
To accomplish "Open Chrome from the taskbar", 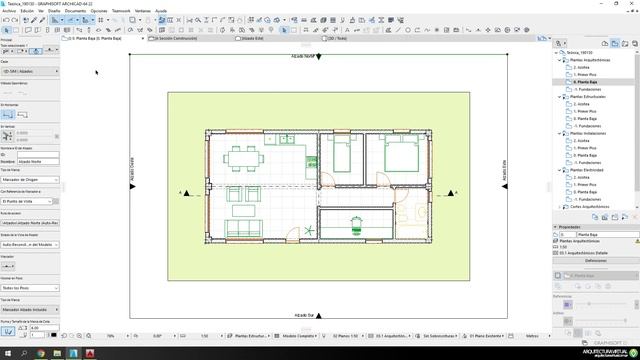I will [x=41, y=353].
